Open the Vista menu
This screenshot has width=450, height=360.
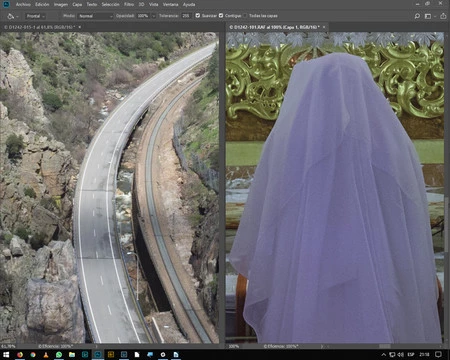click(153, 4)
